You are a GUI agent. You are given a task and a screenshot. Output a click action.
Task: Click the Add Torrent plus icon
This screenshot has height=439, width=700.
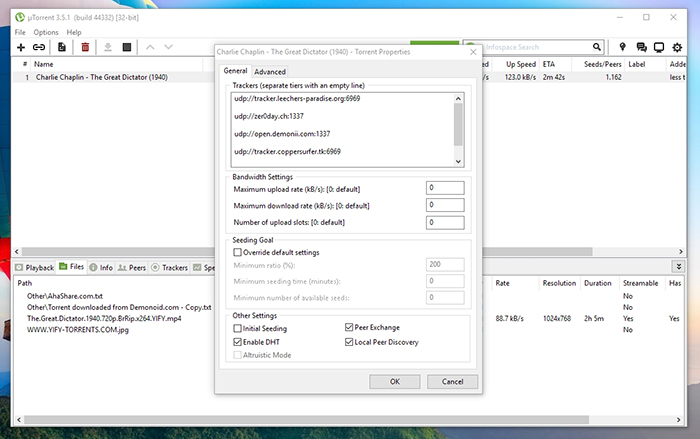pyautogui.click(x=21, y=47)
